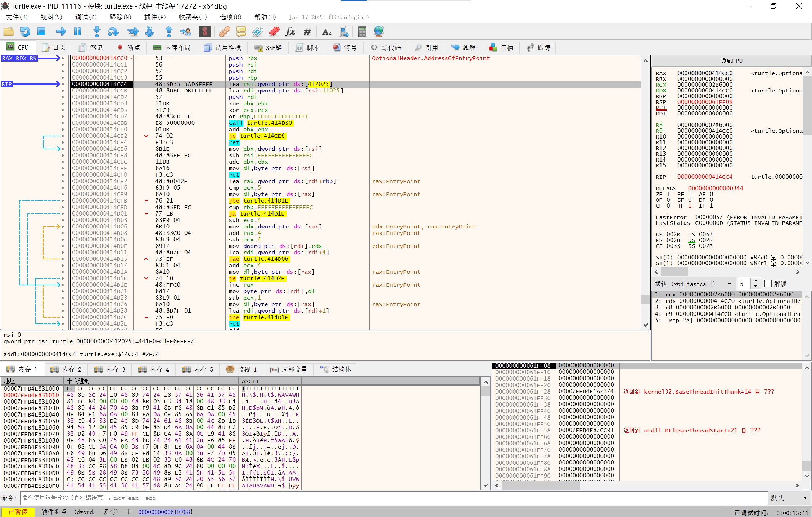The height and width of the screenshot is (517, 812).
Task: Show Labels using the tags icon
Action: tap(257, 32)
